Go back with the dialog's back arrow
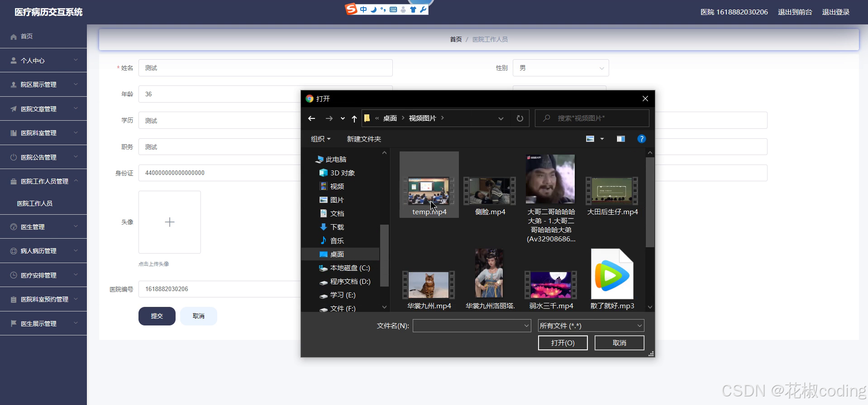 coord(311,118)
